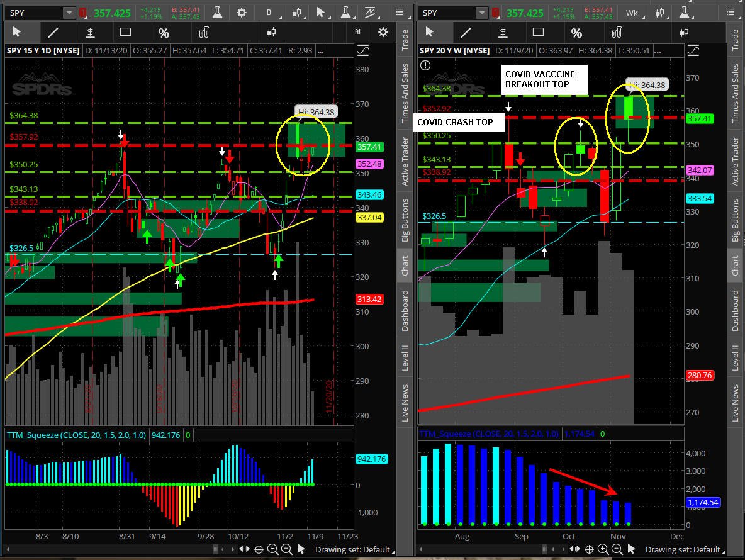The height and width of the screenshot is (560, 745).
Task: Click the Live News side button on far right
Action: point(735,403)
